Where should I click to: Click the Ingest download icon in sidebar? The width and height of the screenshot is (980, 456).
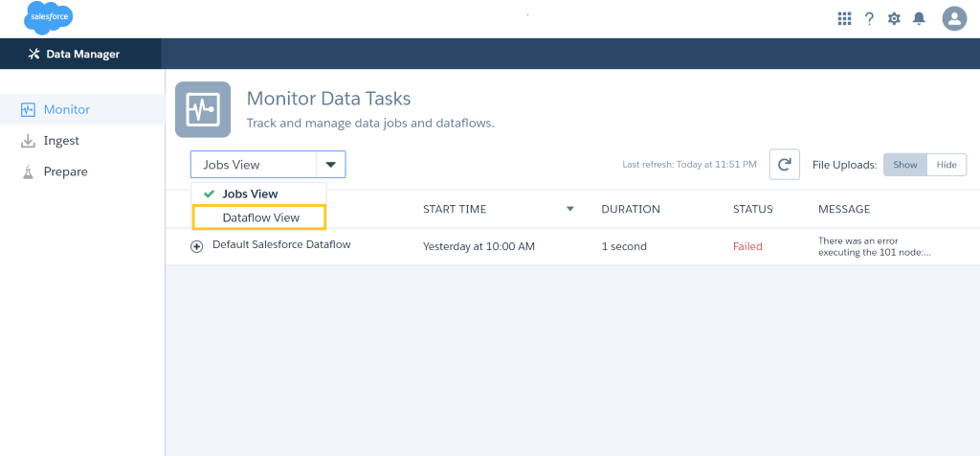tap(28, 141)
